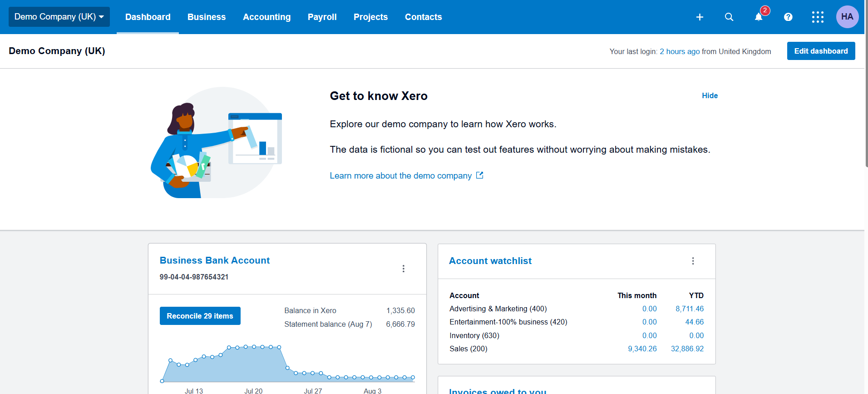The height and width of the screenshot is (394, 868).
Task: Click the Demo Company (UK) page heading
Action: 57,51
